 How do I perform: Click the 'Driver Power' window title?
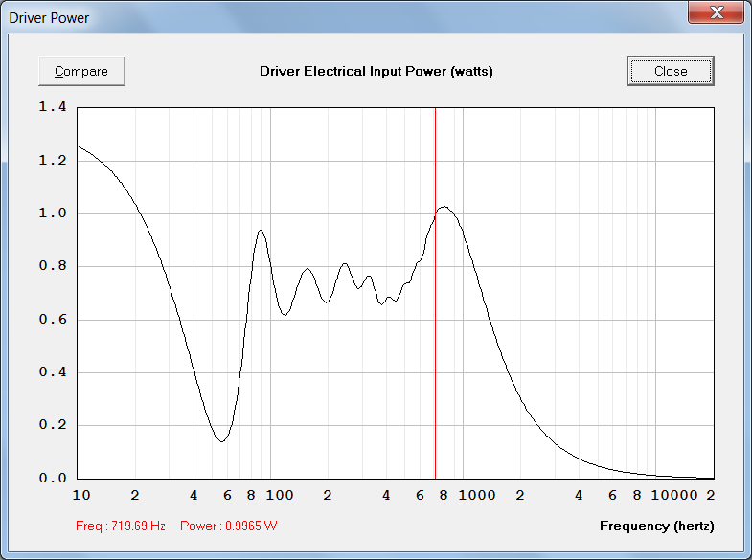point(49,18)
